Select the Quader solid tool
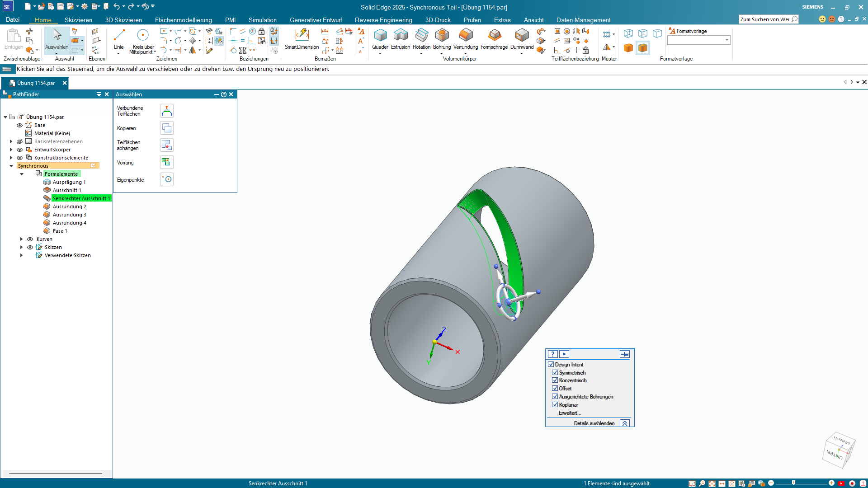This screenshot has height=488, width=868. 380,35
